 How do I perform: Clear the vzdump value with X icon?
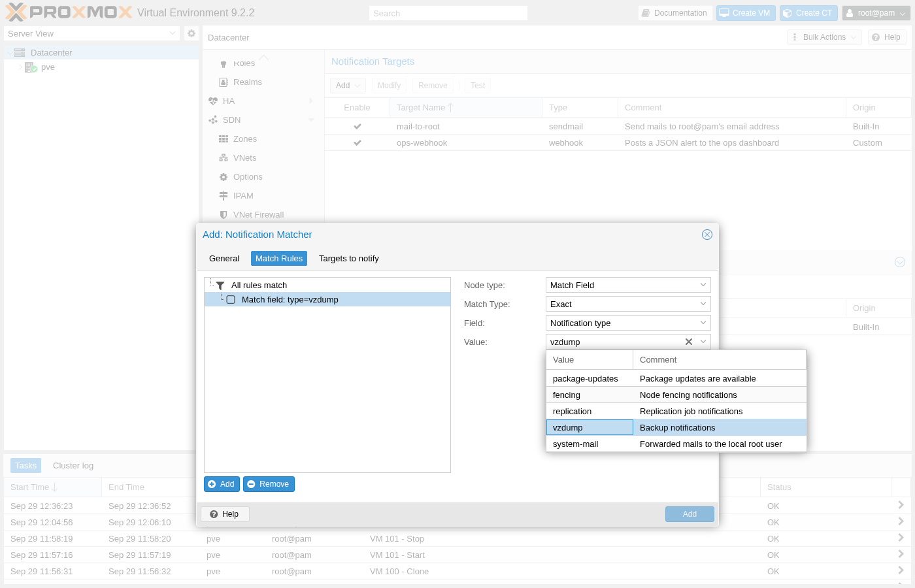(689, 342)
